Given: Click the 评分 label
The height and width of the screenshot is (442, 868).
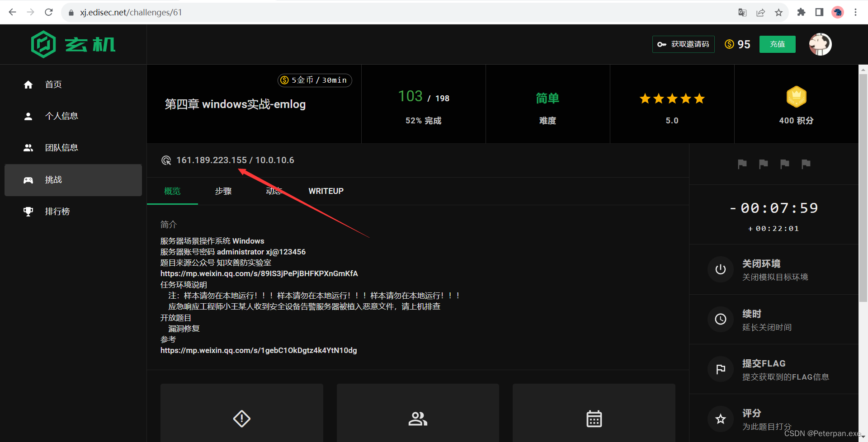Looking at the screenshot, I should click(752, 414).
